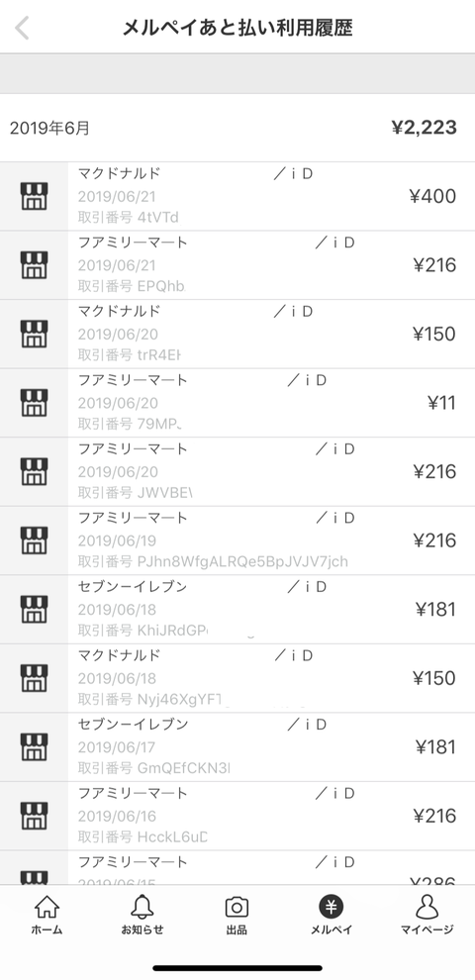Screen dimensions: 475x980
Task: Open the 2019/06/20 マクドナルド ¥150 transaction
Action: (237, 334)
